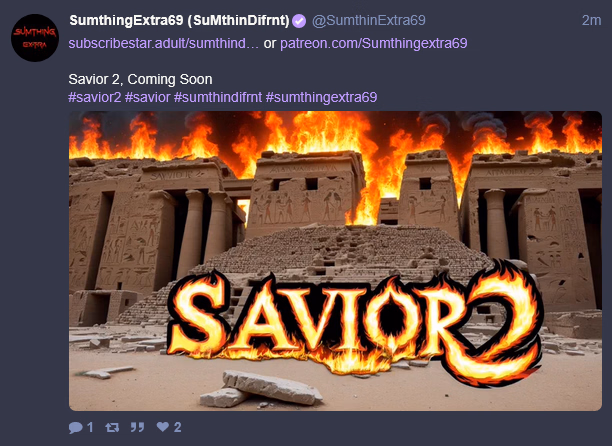The image size is (612, 446).
Task: Click the like count number 2
Action: (177, 427)
